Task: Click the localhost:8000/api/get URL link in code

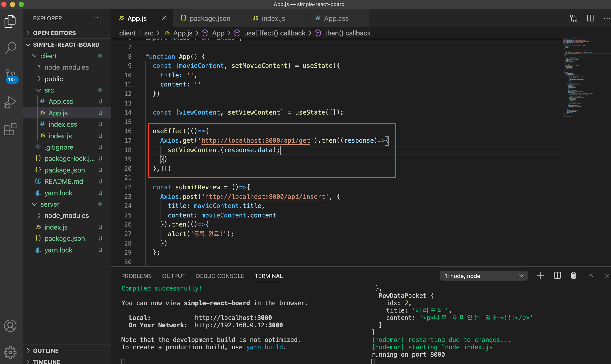Action: click(x=255, y=140)
